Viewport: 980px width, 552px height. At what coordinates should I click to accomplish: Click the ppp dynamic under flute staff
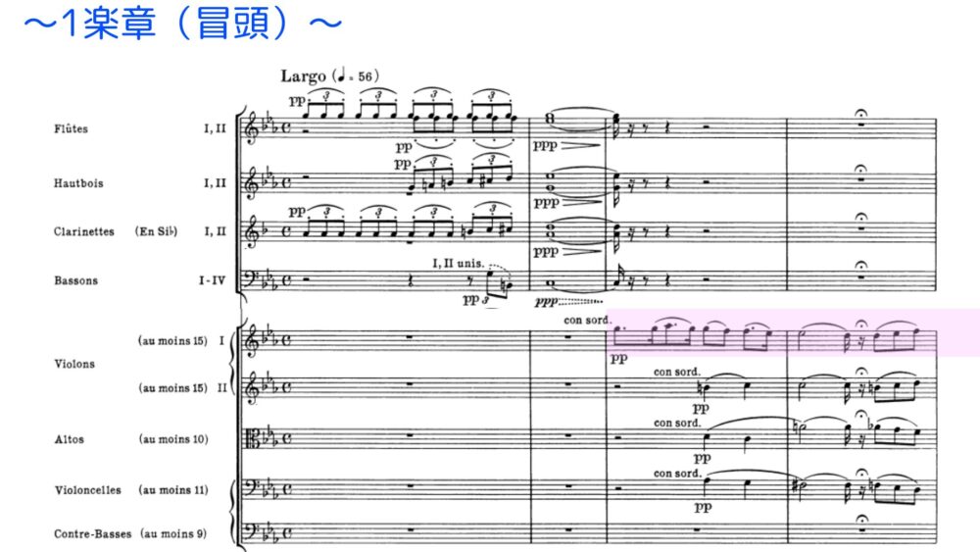(546, 146)
